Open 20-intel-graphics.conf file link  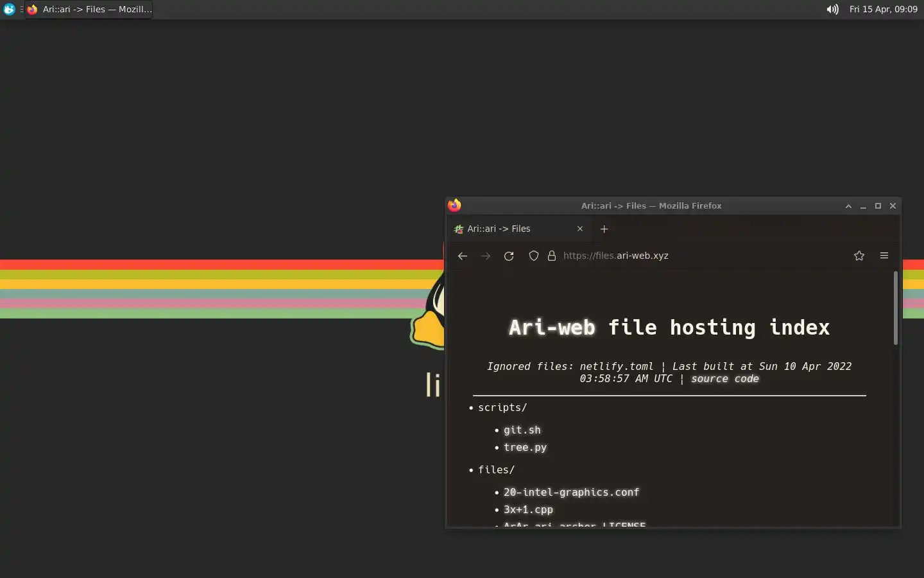571,493
